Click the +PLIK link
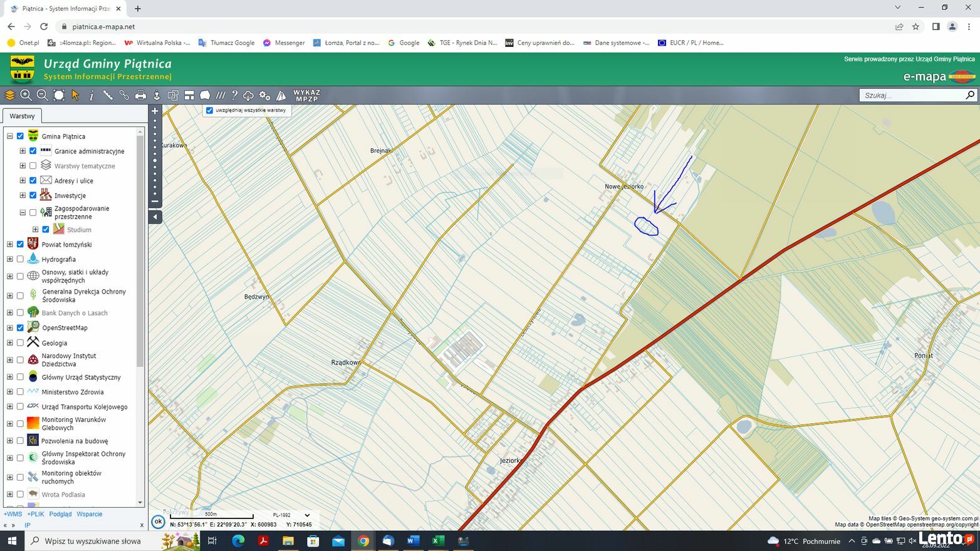This screenshot has height=551, width=980. pyautogui.click(x=36, y=514)
